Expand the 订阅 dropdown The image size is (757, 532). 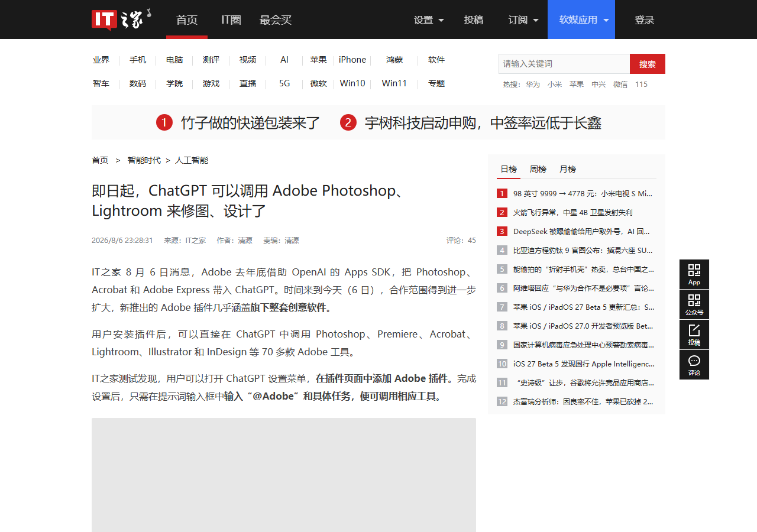coord(523,20)
